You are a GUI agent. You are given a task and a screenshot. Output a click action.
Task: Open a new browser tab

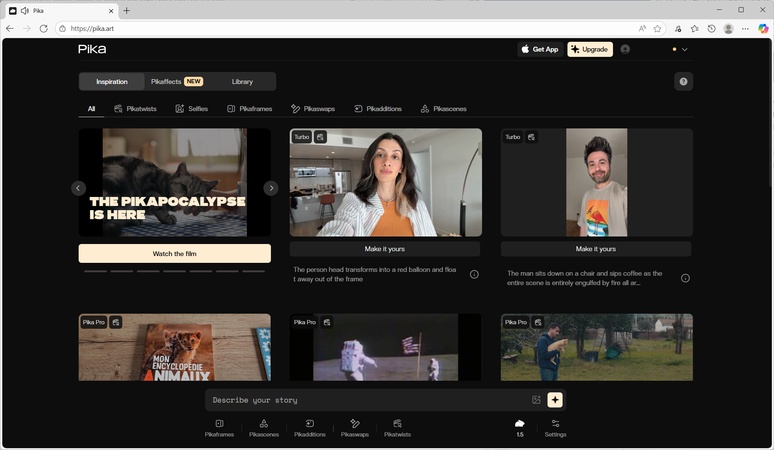pos(126,10)
